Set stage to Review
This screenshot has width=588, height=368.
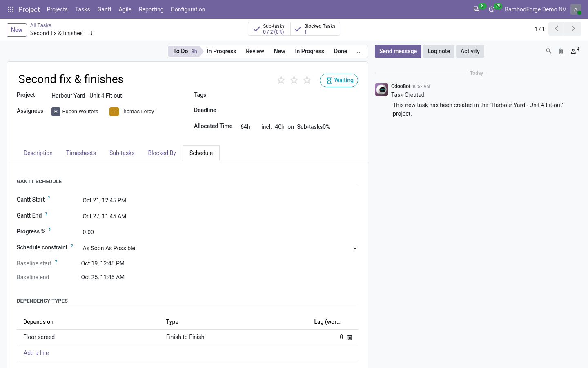[x=255, y=51]
